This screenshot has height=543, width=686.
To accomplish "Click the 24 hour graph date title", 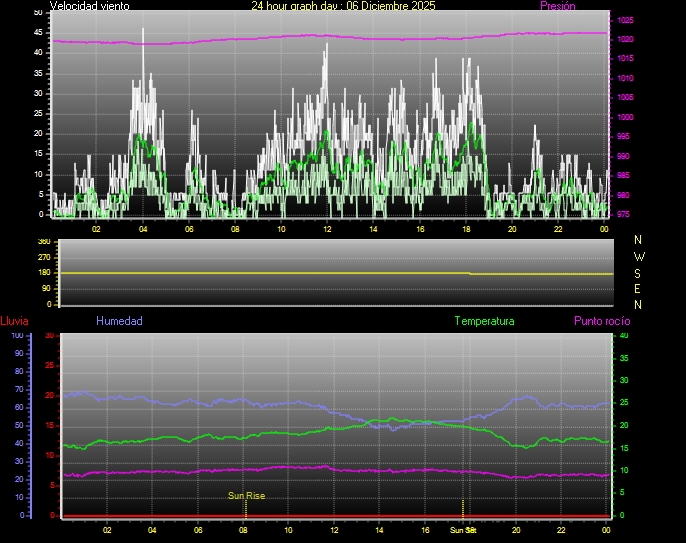I will tap(343, 6).
